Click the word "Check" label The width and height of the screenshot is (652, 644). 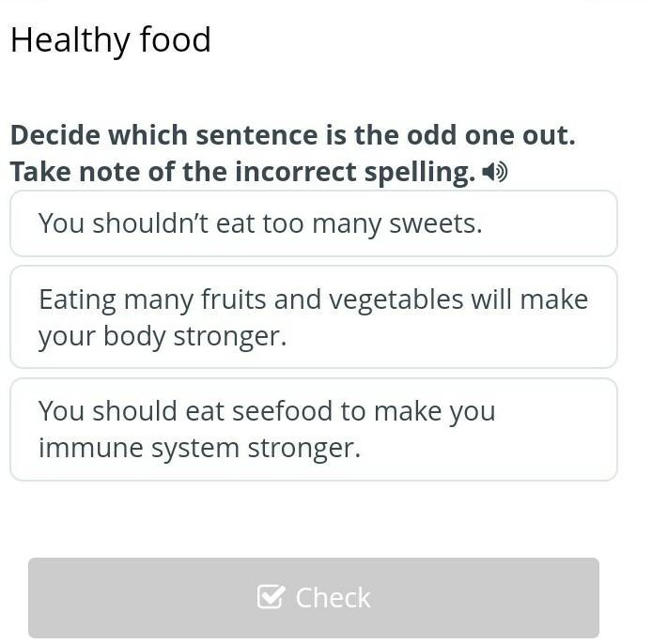(333, 597)
